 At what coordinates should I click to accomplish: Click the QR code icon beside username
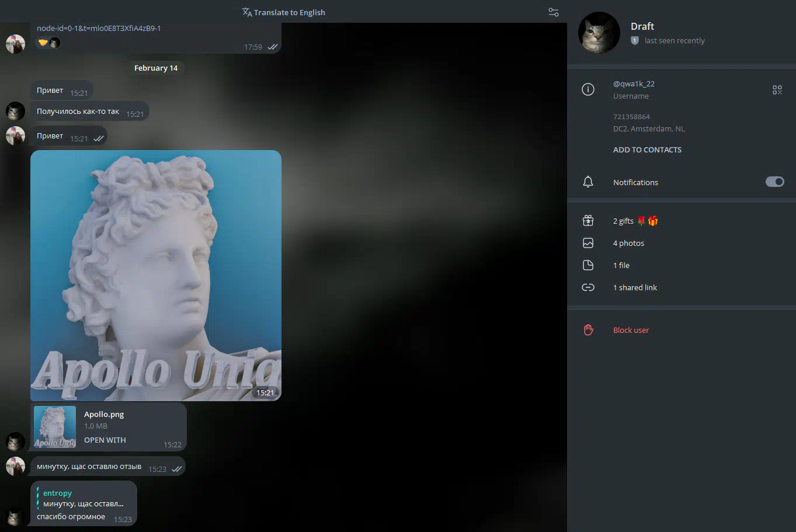(777, 90)
